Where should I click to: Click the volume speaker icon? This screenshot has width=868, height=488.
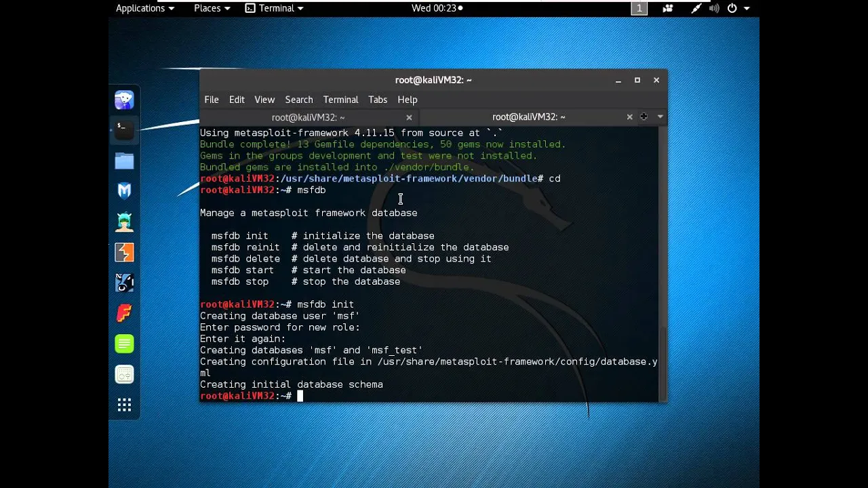click(714, 8)
